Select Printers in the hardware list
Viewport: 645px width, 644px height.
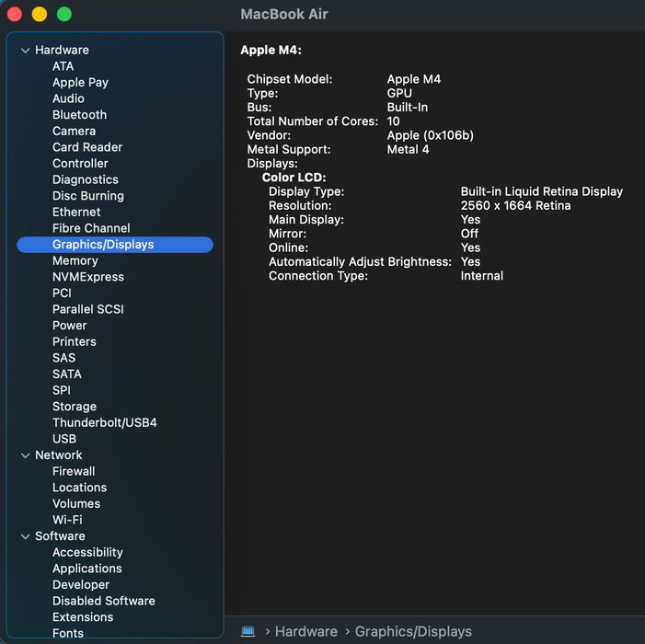(74, 341)
